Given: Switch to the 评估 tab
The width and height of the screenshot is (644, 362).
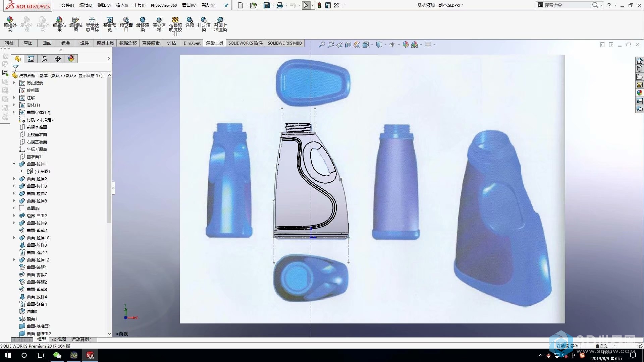Looking at the screenshot, I should pyautogui.click(x=172, y=43).
